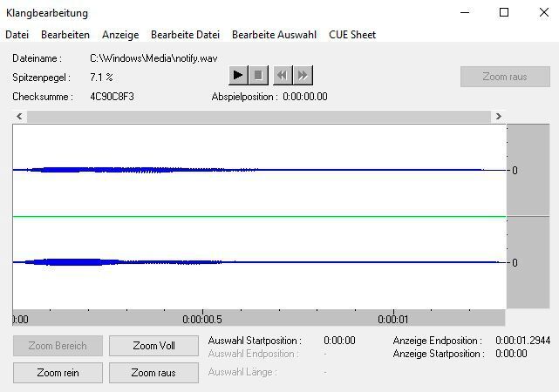Screen dimensions: 559x392
Task: Click the fast-forward button
Action: tap(303, 75)
